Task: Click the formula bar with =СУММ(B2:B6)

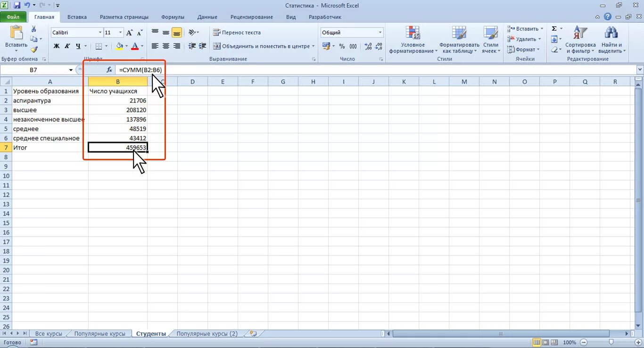Action: click(376, 70)
